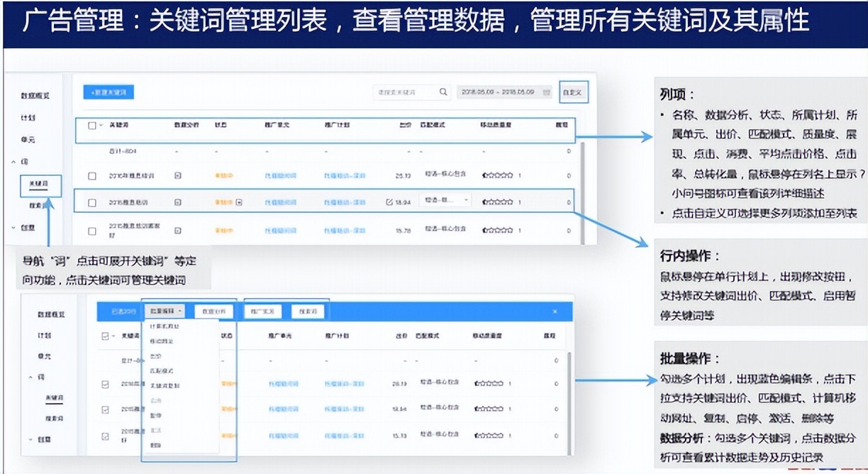The width and height of the screenshot is (868, 474).
Task: Choose 删除 from batch edit menu
Action: point(157,446)
